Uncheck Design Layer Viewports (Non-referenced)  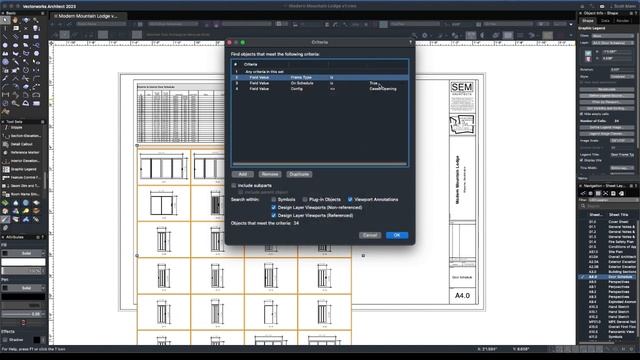click(x=273, y=207)
